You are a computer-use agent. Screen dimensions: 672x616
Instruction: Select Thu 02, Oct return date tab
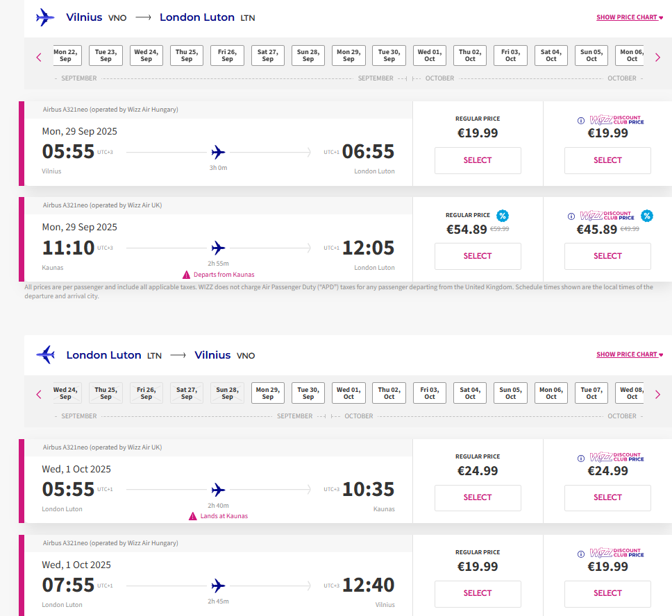(389, 393)
